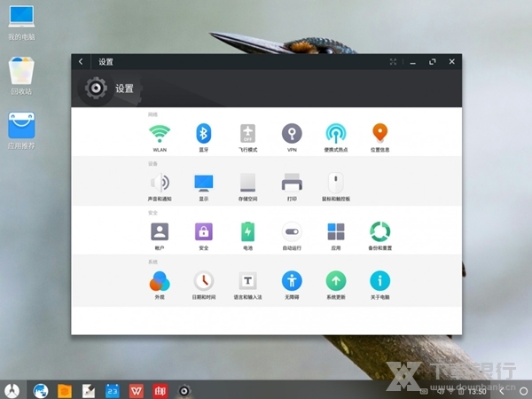532x399 pixels.
Task: Open the autorun (自动运行) settings
Action: pos(292,232)
